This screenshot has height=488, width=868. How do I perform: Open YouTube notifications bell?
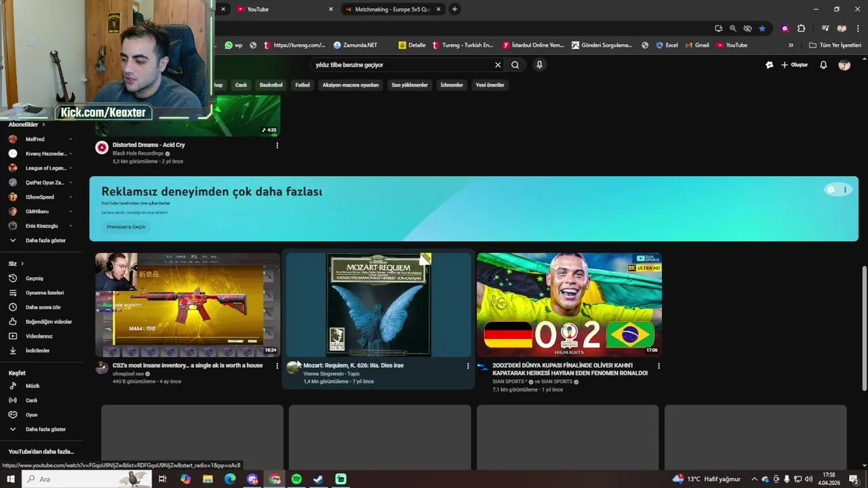823,65
